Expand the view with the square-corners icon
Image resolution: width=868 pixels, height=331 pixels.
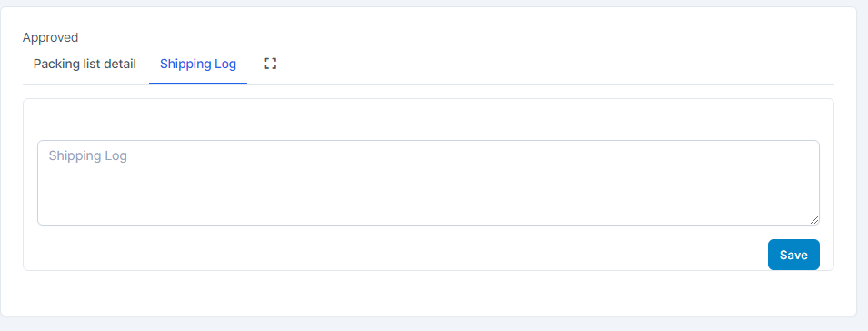(270, 64)
